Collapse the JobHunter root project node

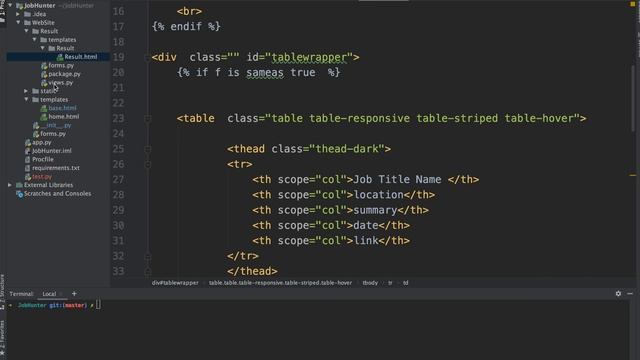pos(10,6)
